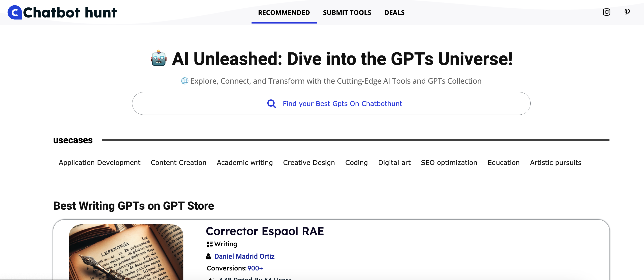The height and width of the screenshot is (280, 644).
Task: Switch to the Recommended tab
Action: coord(284,13)
